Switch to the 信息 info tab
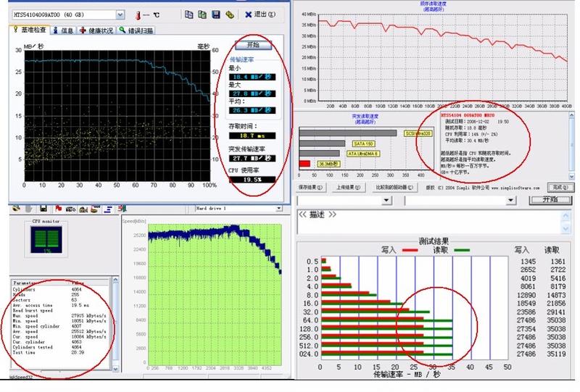Image resolution: width=580 pixels, height=392 pixels. click(x=63, y=30)
